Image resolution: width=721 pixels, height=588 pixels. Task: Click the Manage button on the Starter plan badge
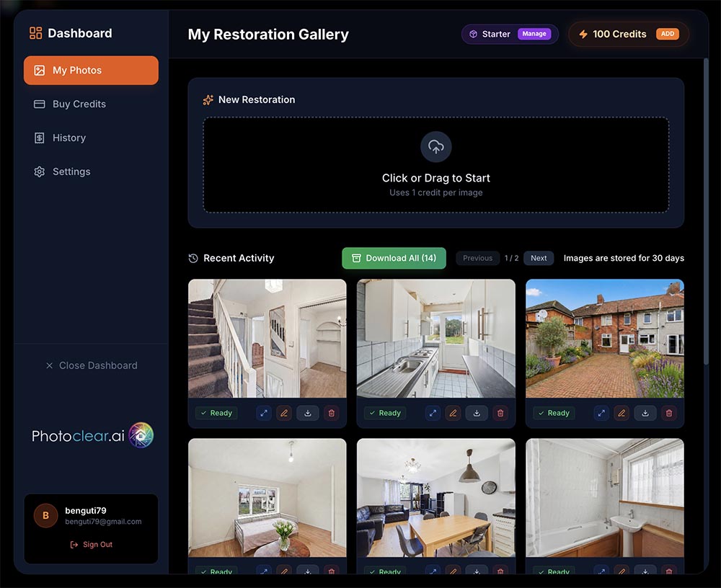(x=534, y=33)
